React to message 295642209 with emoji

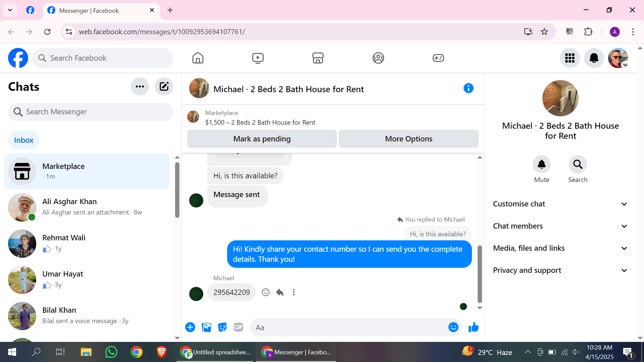point(265,292)
